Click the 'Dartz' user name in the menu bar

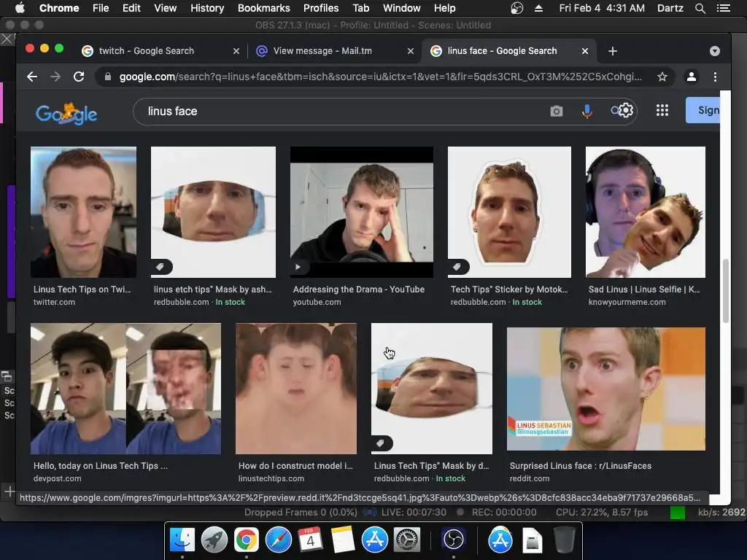(x=670, y=8)
